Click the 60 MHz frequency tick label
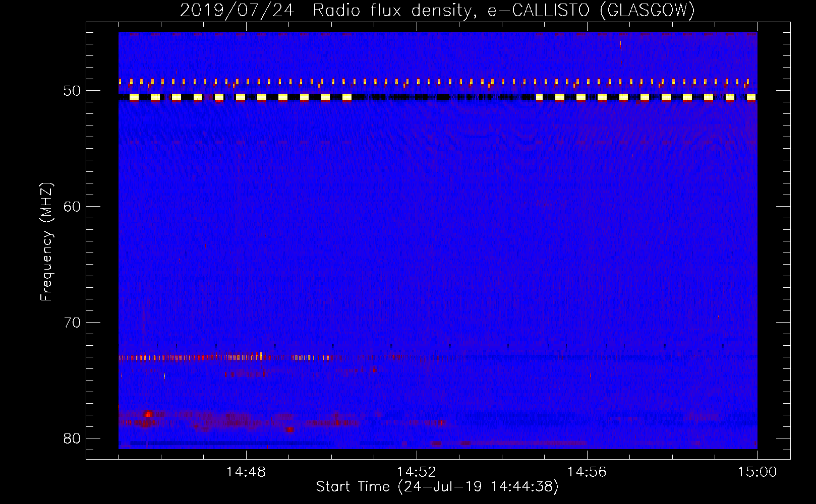The width and height of the screenshot is (816, 504). pos(73,207)
